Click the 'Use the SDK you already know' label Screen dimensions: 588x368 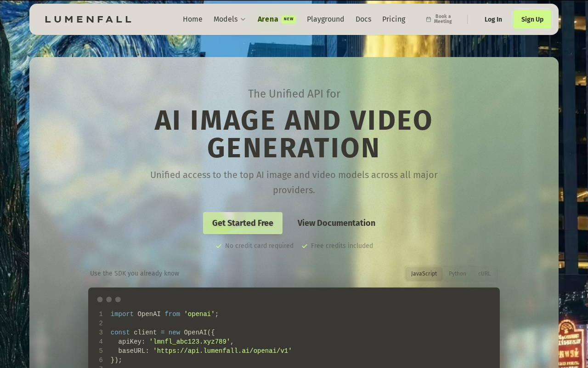pos(135,273)
